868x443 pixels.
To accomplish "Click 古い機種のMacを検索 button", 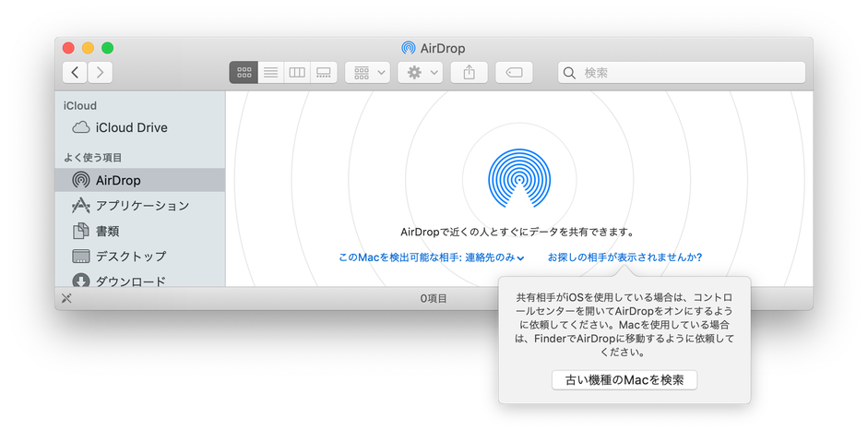I will coord(624,380).
